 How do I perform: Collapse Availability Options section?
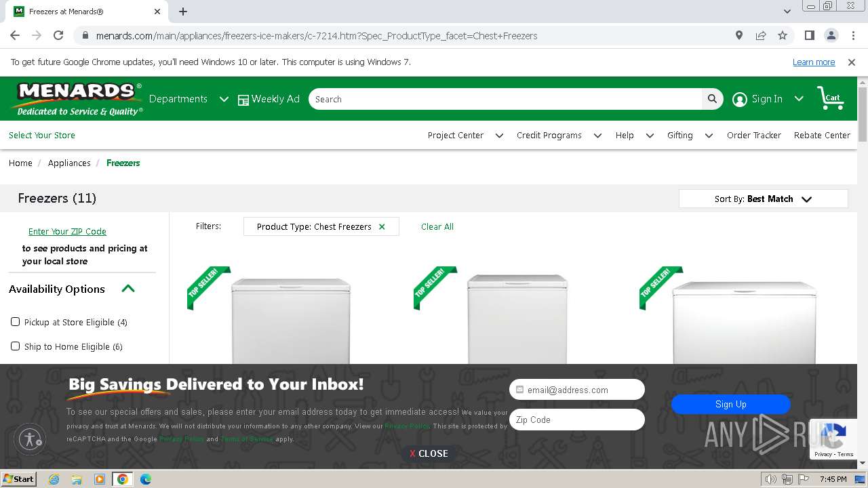coord(128,289)
